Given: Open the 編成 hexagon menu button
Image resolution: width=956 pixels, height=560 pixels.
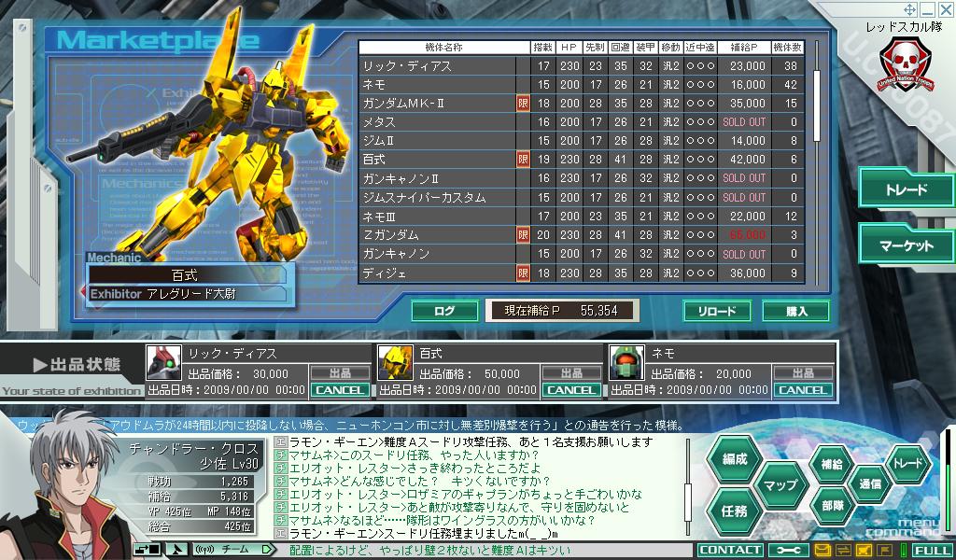Looking at the screenshot, I should [x=735, y=459].
